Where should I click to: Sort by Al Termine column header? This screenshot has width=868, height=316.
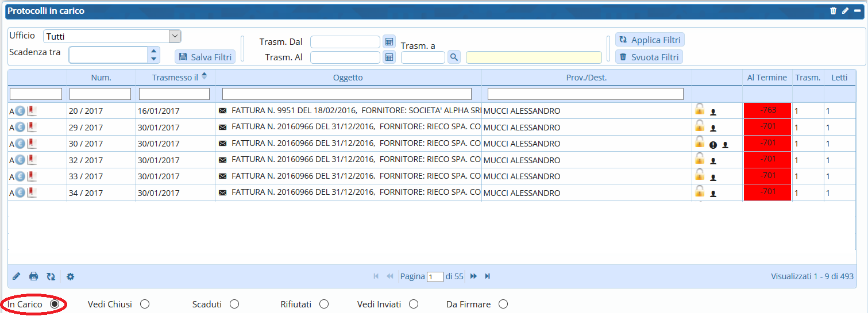pos(767,78)
